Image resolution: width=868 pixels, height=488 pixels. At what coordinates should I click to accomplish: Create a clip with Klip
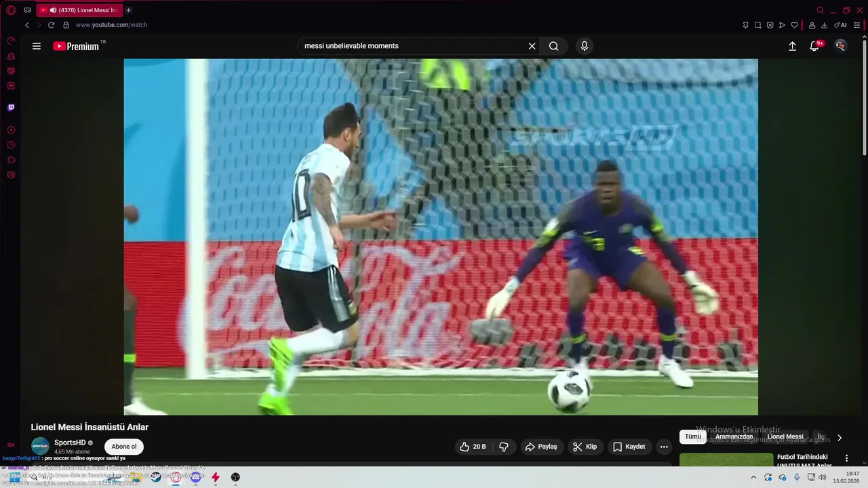pyautogui.click(x=585, y=447)
